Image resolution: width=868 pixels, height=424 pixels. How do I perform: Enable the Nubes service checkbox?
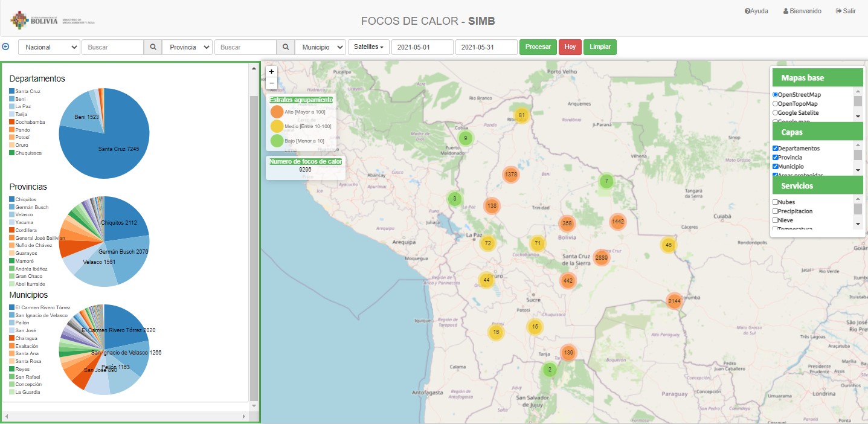(776, 202)
